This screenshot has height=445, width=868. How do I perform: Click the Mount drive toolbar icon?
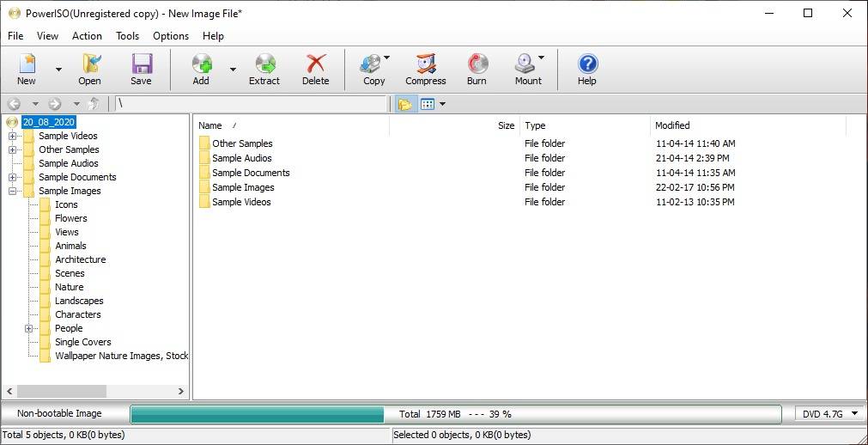tap(525, 64)
